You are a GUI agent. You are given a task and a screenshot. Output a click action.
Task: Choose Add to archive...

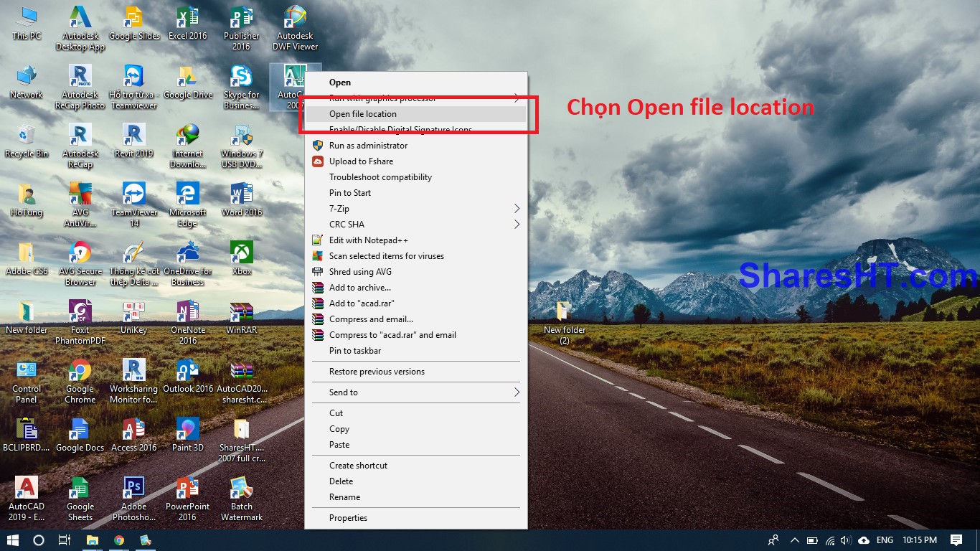tap(416, 288)
